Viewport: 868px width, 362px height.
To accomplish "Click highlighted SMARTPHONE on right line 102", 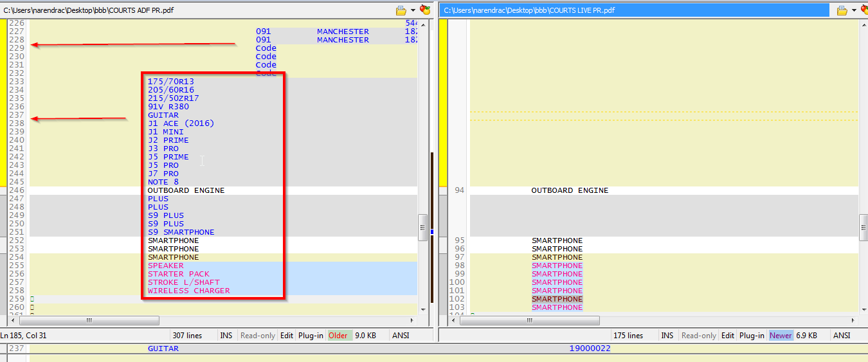I will tap(557, 299).
